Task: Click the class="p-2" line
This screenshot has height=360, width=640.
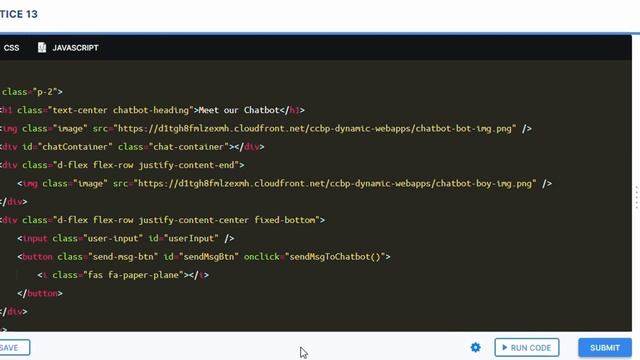Action: (31, 92)
